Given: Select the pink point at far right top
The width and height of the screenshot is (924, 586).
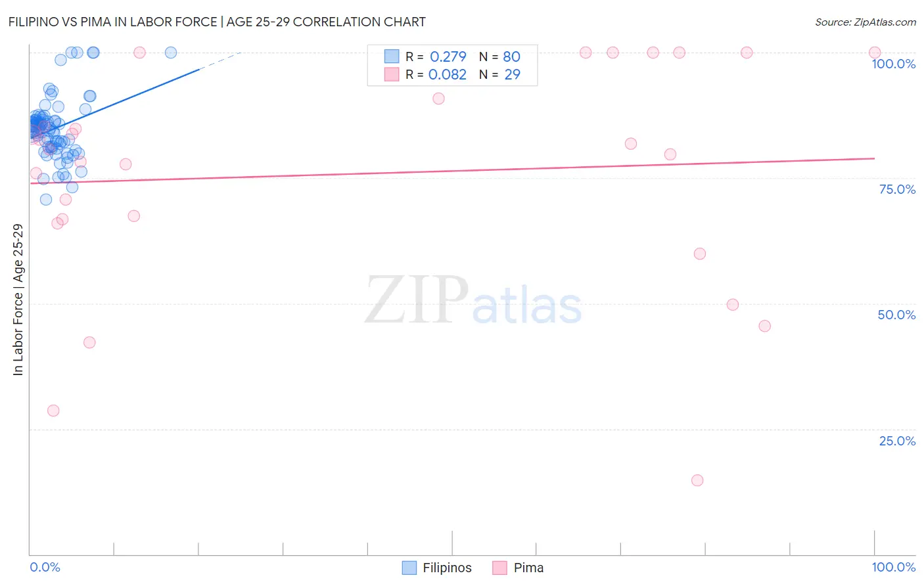Looking at the screenshot, I should 875,53.
